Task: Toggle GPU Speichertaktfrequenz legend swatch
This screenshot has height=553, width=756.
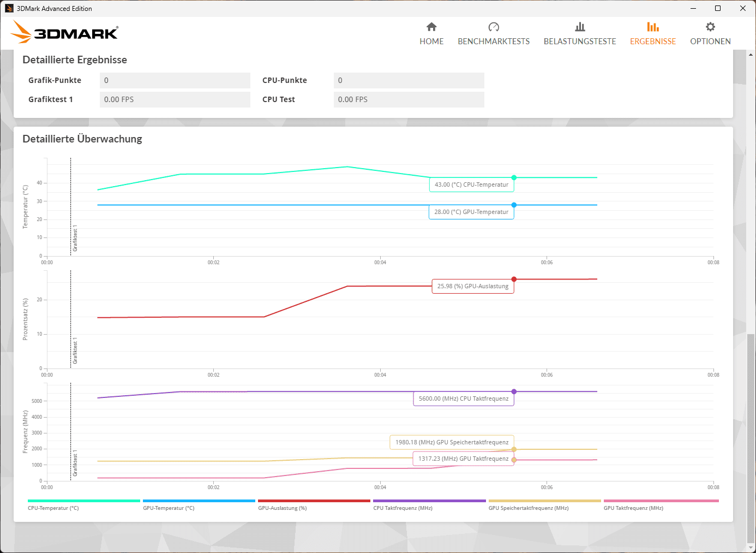Action: click(544, 501)
